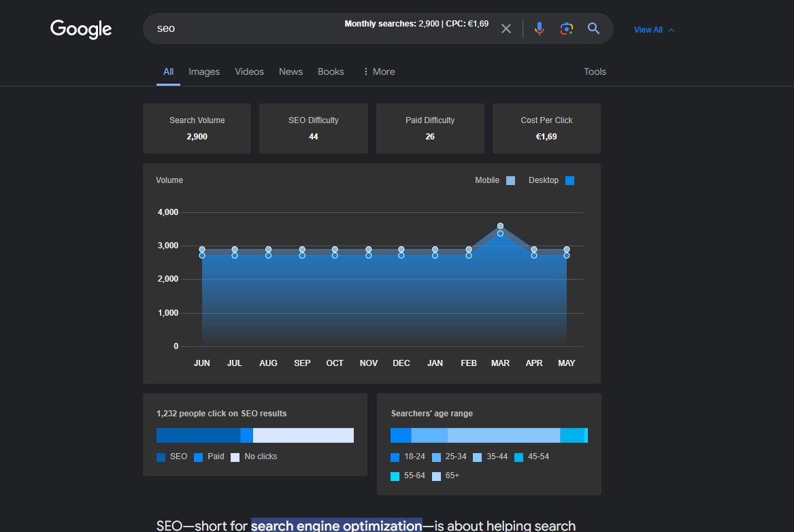Switch to the Images tab
This screenshot has width=794, height=532.
pyautogui.click(x=204, y=71)
